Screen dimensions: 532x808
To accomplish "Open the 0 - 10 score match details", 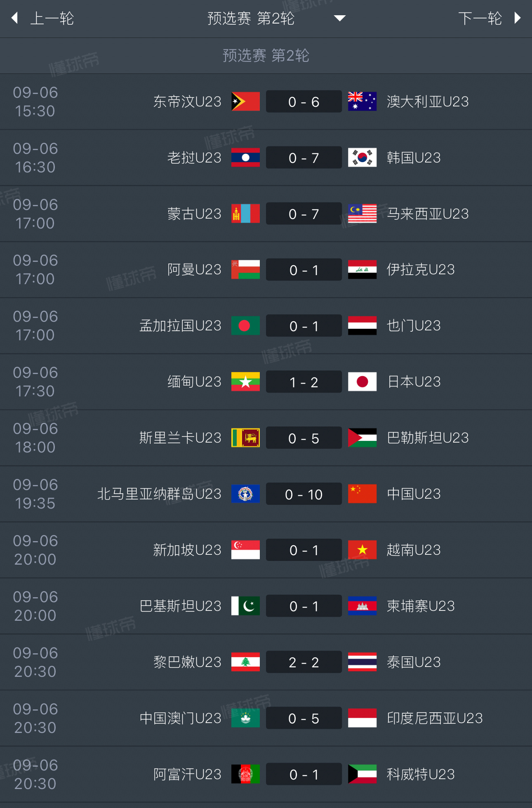I will pyautogui.click(x=304, y=494).
